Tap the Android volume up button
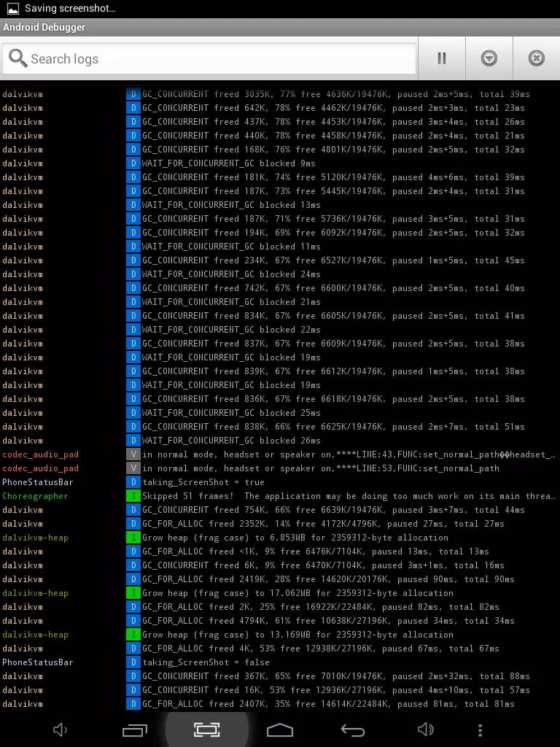560x747 pixels. click(425, 729)
